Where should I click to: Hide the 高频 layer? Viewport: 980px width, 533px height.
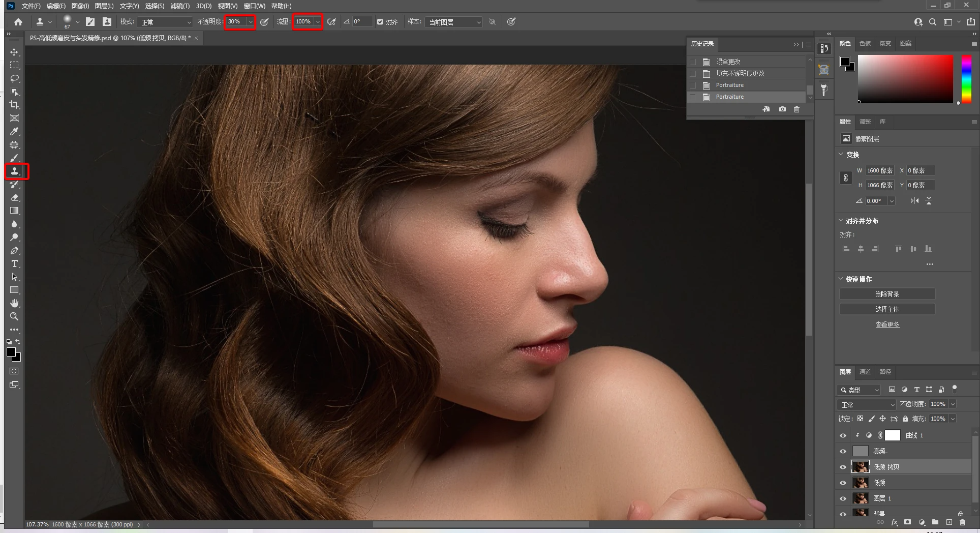[843, 451]
